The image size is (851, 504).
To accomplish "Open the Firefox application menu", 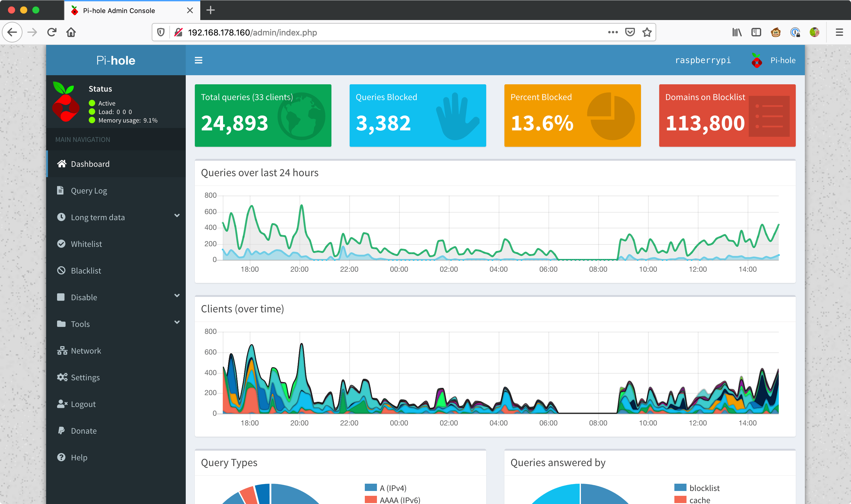I will [x=839, y=32].
